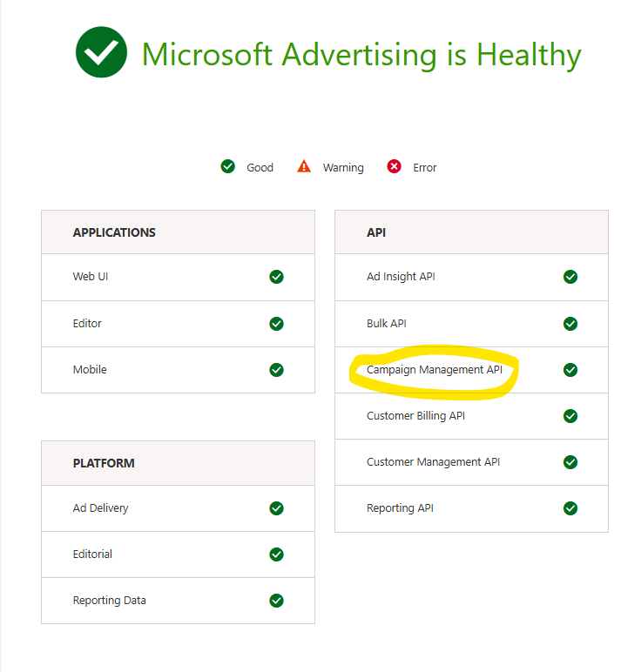This screenshot has width=621, height=672.
Task: Click the red Error legend icon
Action: [394, 166]
